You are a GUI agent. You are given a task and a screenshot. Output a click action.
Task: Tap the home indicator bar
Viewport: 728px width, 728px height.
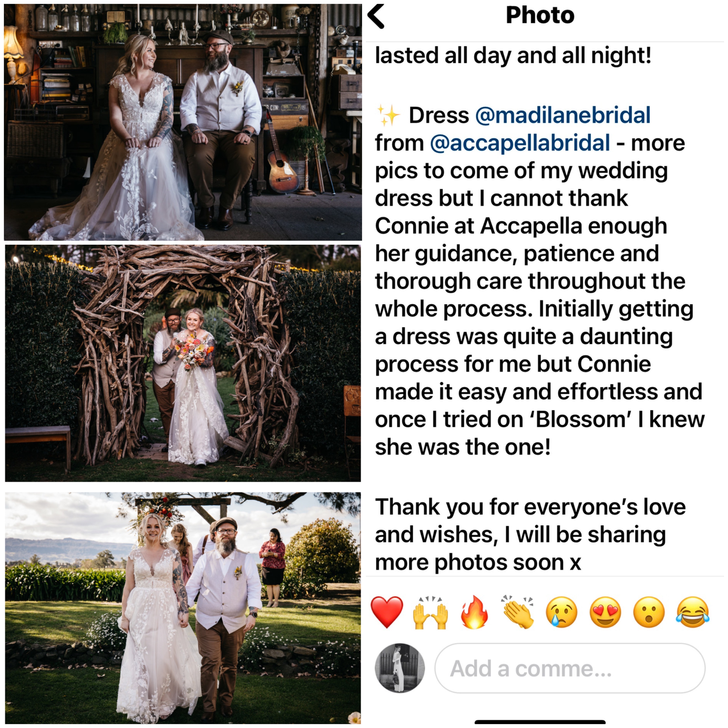(x=540, y=722)
